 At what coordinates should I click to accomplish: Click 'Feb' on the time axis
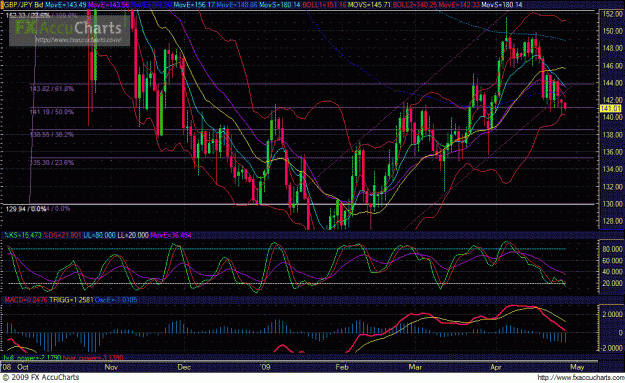(x=342, y=367)
